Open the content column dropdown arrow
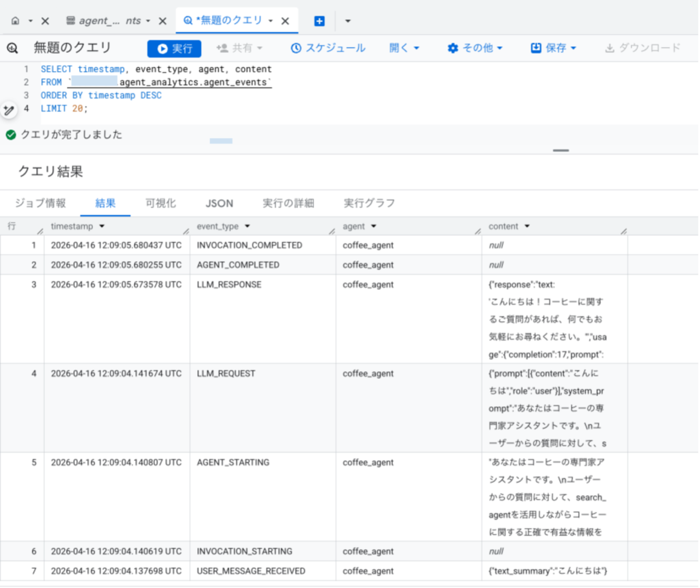The image size is (700, 588). pos(527,226)
